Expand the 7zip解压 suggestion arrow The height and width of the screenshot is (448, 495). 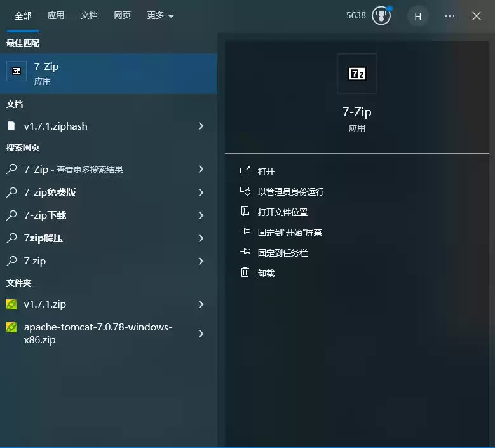click(201, 238)
